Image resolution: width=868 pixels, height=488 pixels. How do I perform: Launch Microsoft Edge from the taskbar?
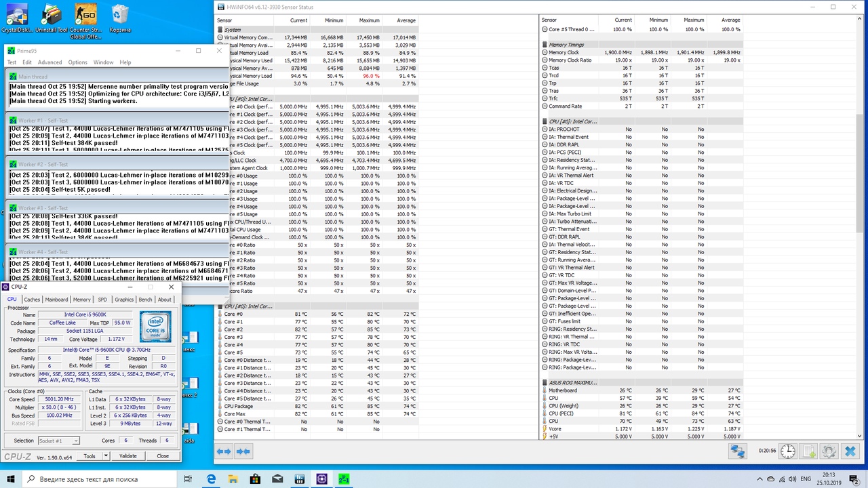(x=211, y=479)
